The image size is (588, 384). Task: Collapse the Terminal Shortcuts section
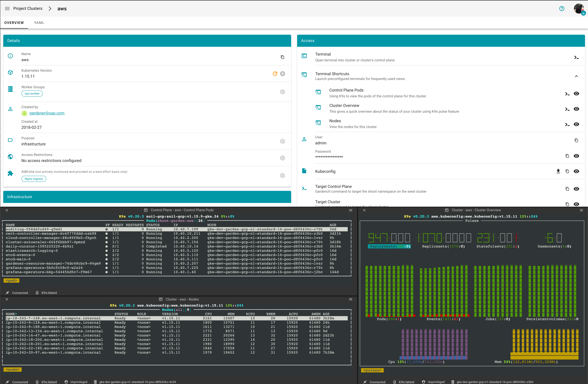pyautogui.click(x=576, y=76)
